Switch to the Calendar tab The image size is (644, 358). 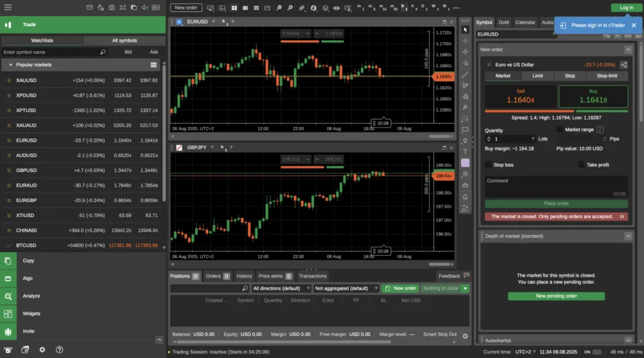click(x=525, y=22)
